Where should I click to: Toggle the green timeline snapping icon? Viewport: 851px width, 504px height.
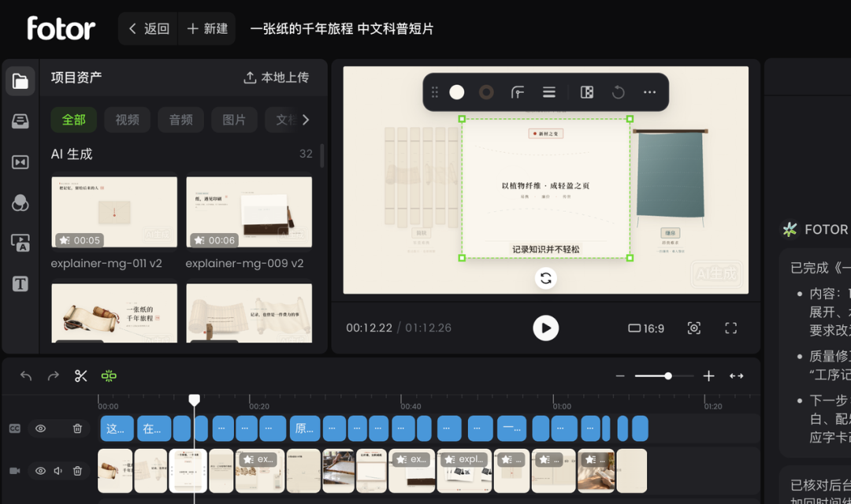point(109,376)
